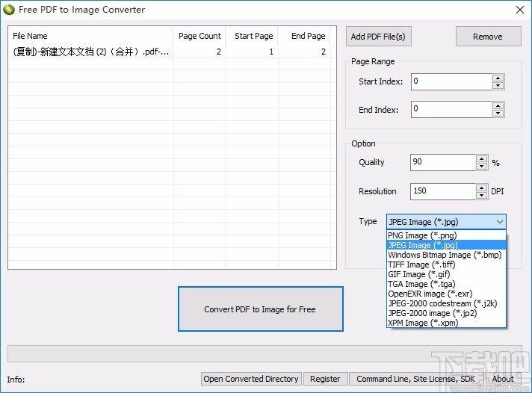Click into the End Index field

(451, 109)
